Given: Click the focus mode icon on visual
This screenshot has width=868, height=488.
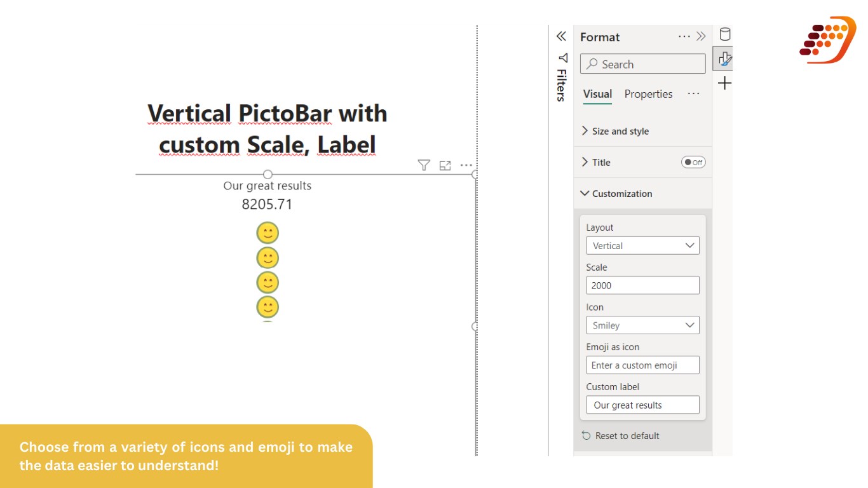Looking at the screenshot, I should click(445, 165).
